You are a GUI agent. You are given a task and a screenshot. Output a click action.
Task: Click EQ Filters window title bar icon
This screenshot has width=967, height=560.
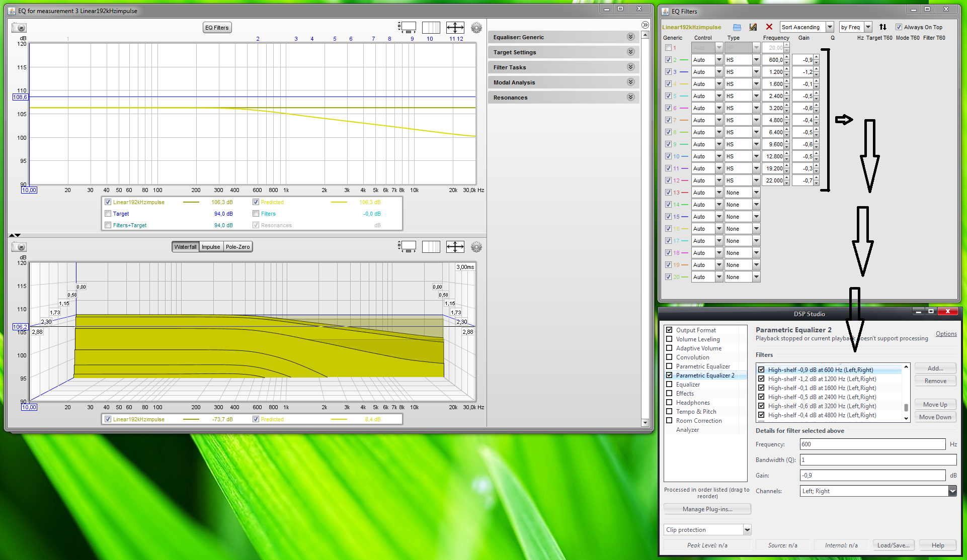[x=665, y=11]
